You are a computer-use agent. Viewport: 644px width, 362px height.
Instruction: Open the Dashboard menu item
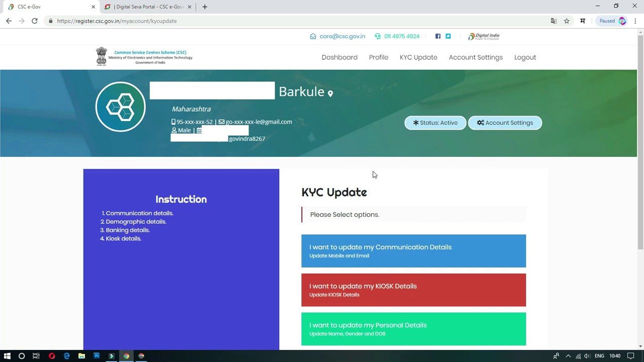coord(340,57)
